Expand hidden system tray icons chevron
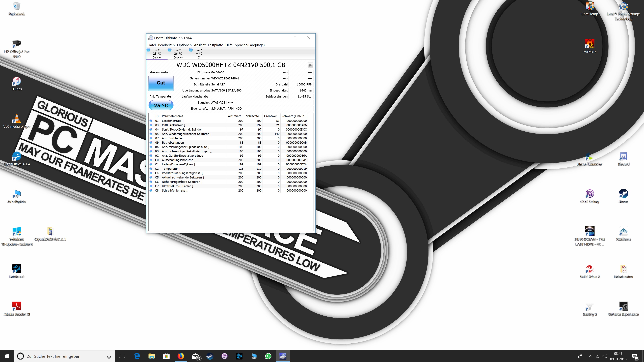644x362 pixels. 591,356
